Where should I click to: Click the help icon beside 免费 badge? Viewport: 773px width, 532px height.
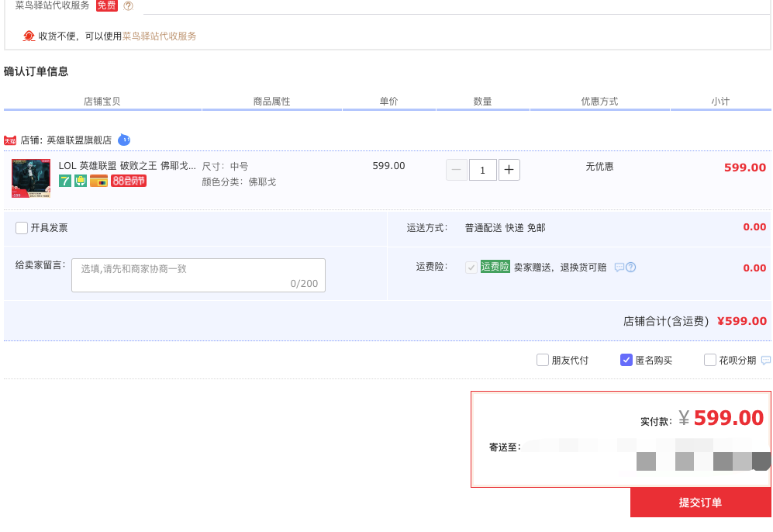[128, 6]
